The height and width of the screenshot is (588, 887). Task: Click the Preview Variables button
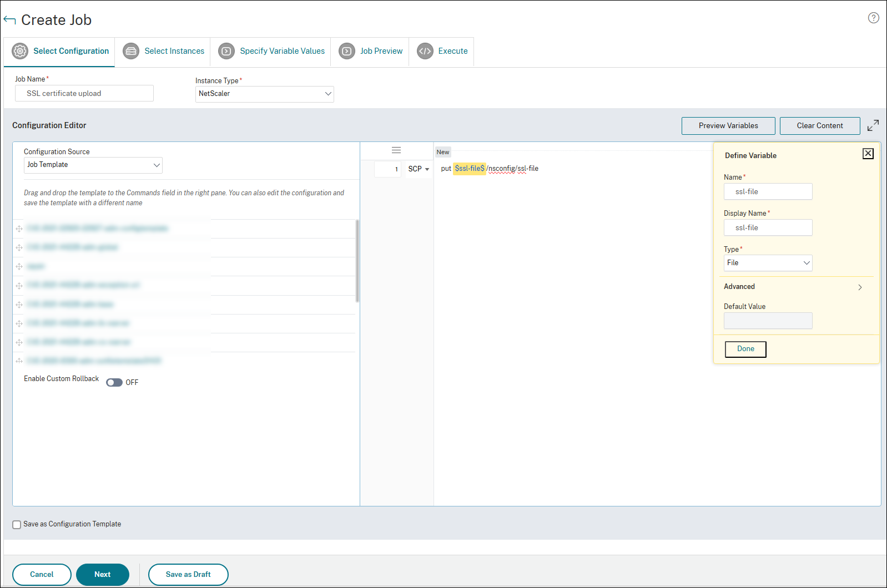click(x=728, y=126)
